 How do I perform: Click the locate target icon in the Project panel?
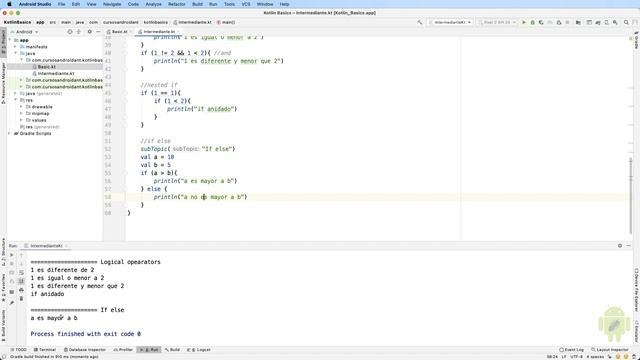point(69,32)
